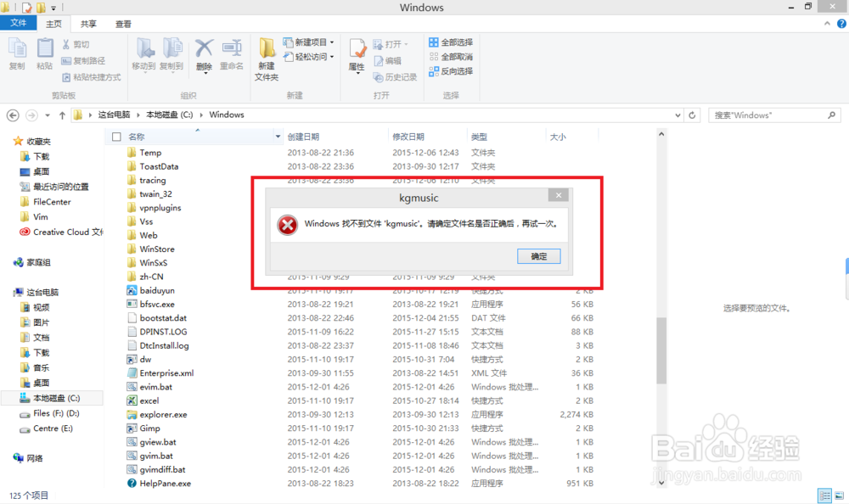Refresh the Windows folder view
849x504 pixels.
pos(692,115)
